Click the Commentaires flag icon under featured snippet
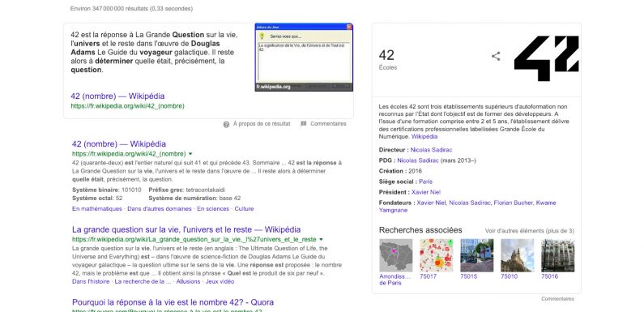644x312 pixels. pos(304,124)
